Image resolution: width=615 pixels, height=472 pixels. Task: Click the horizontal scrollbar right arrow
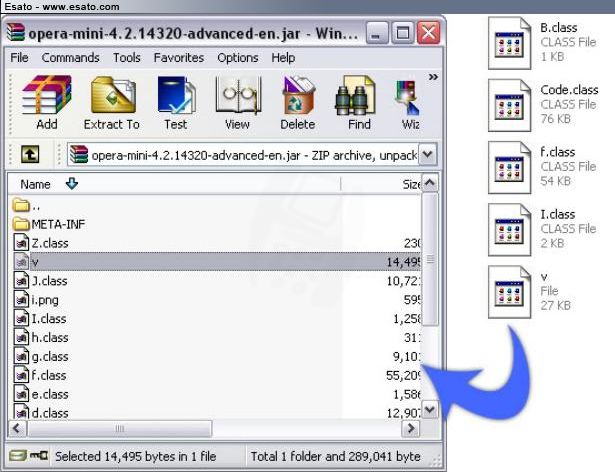pyautogui.click(x=411, y=428)
